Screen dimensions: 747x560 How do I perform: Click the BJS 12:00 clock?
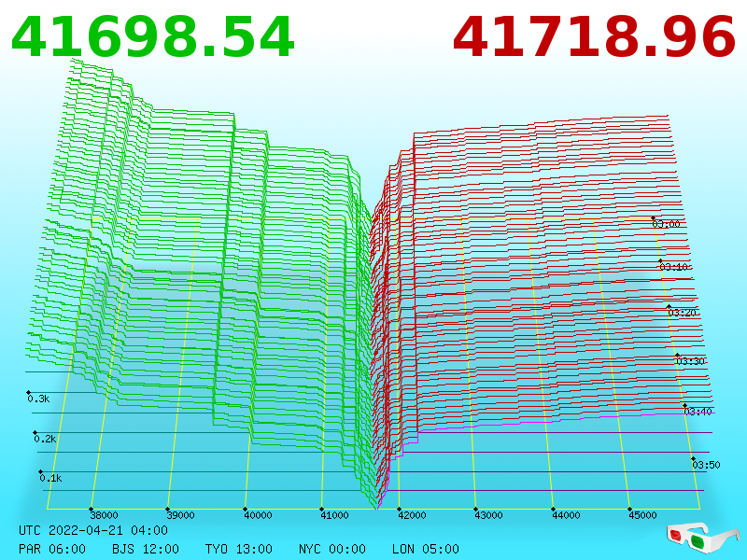point(146,549)
